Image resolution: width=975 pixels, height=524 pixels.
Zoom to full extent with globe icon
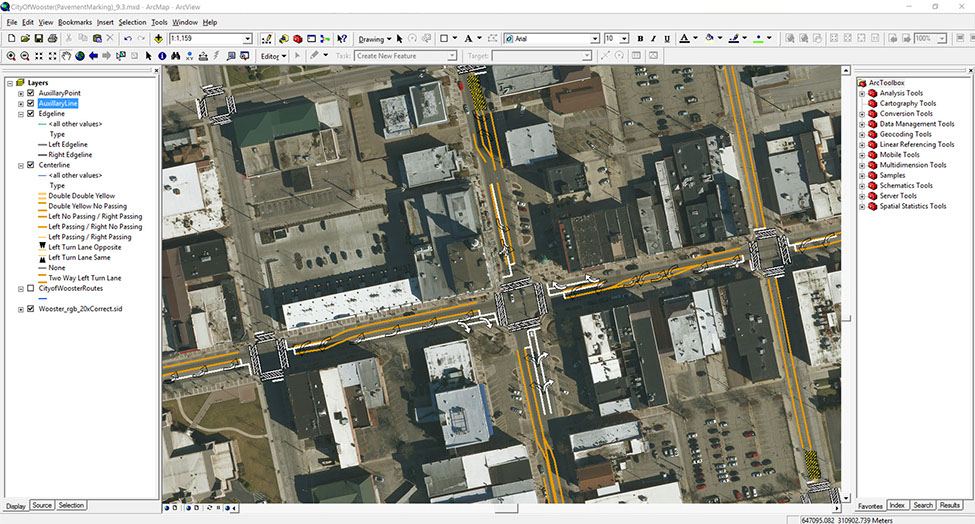[x=80, y=56]
